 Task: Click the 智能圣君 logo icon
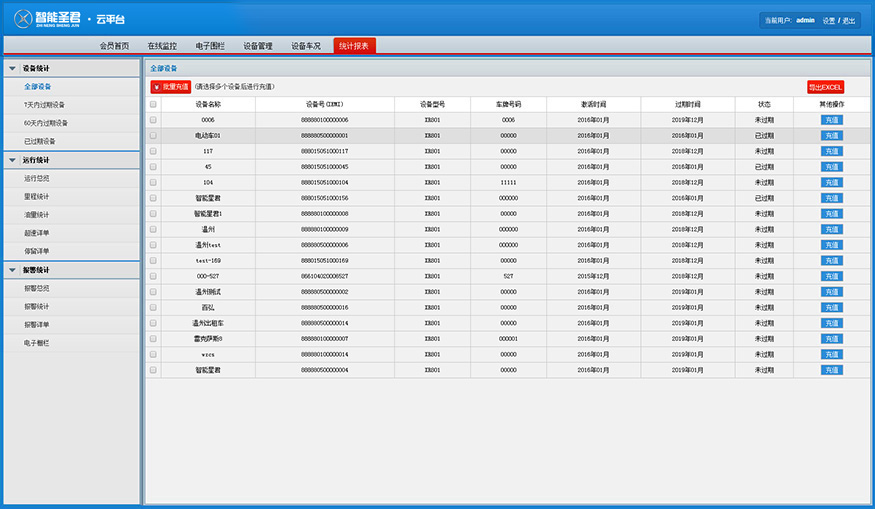pyautogui.click(x=24, y=18)
